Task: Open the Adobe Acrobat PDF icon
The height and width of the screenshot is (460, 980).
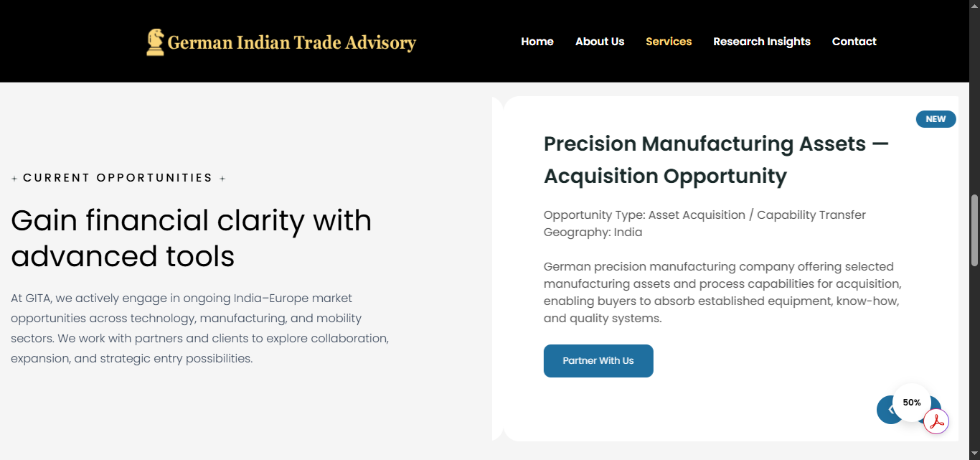Action: point(936,422)
